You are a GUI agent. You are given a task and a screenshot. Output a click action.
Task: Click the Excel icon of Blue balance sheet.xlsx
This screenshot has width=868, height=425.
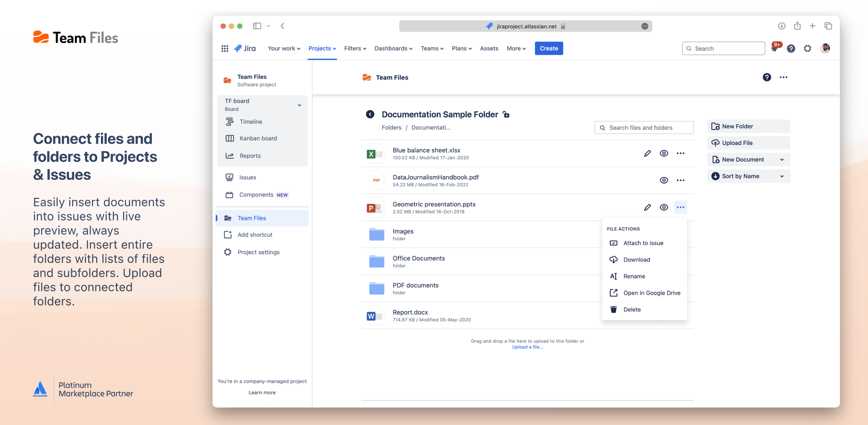(375, 153)
